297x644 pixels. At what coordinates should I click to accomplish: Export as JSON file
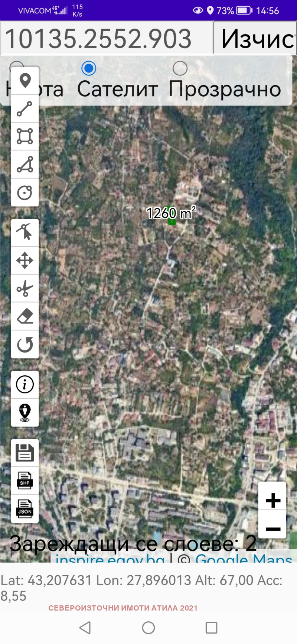25,509
